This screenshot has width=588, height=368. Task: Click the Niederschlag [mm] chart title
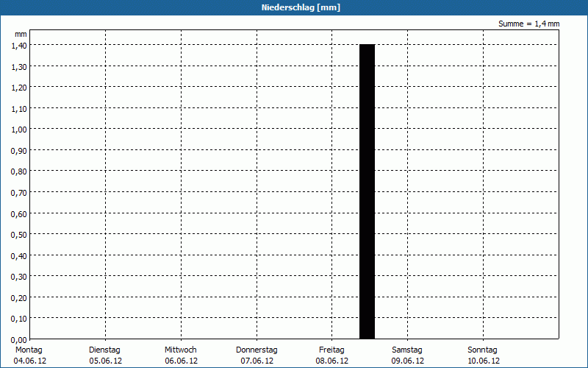tap(301, 7)
